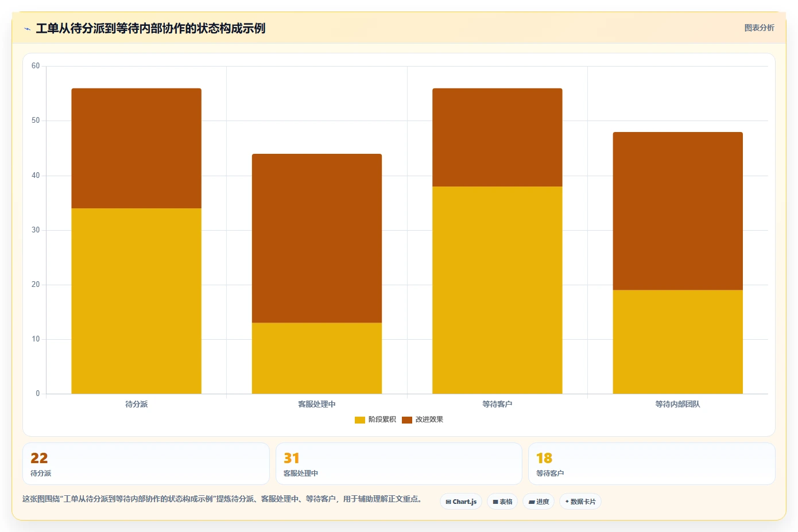This screenshot has width=798, height=532.
Task: Toggle the 阶段累积 legend swatch
Action: [360, 420]
